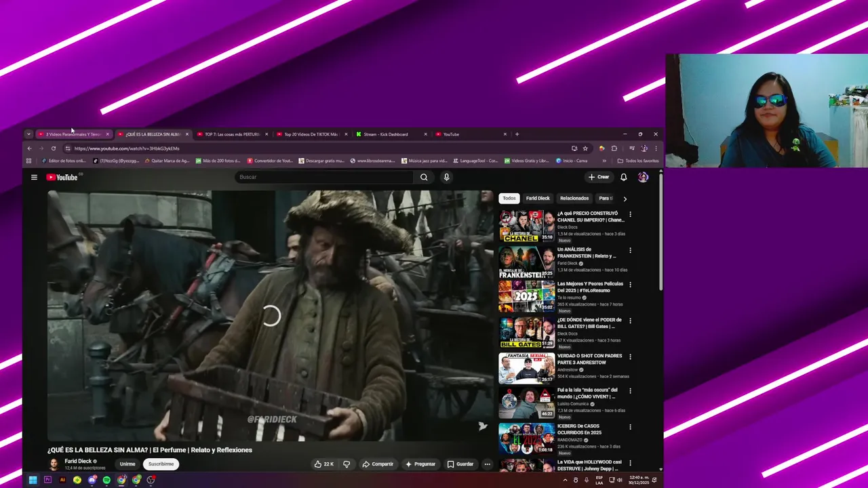868x488 pixels.
Task: Open the 'Convertidor de Yout...' bookmark
Action: [x=270, y=161]
